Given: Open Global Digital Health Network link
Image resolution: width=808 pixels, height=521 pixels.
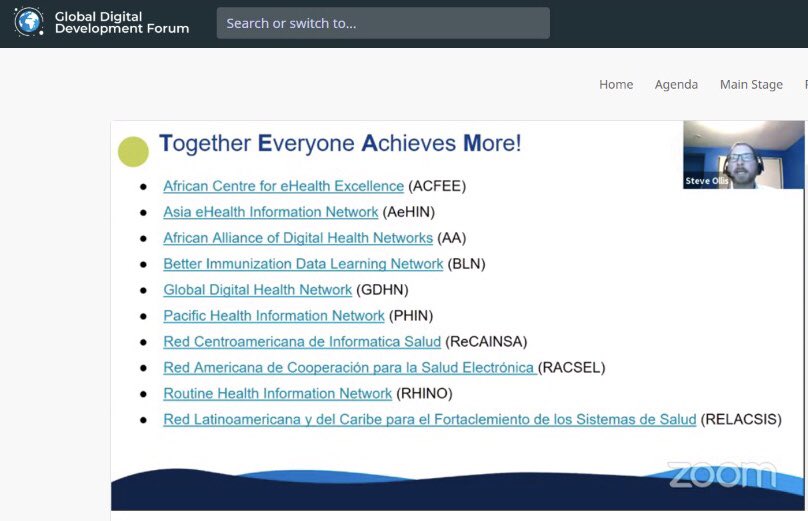Looking at the screenshot, I should tap(258, 290).
